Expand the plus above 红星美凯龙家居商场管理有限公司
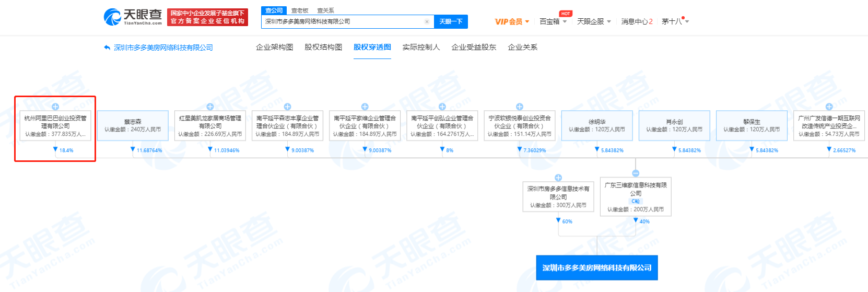This screenshot has width=868, height=292. [x=210, y=107]
